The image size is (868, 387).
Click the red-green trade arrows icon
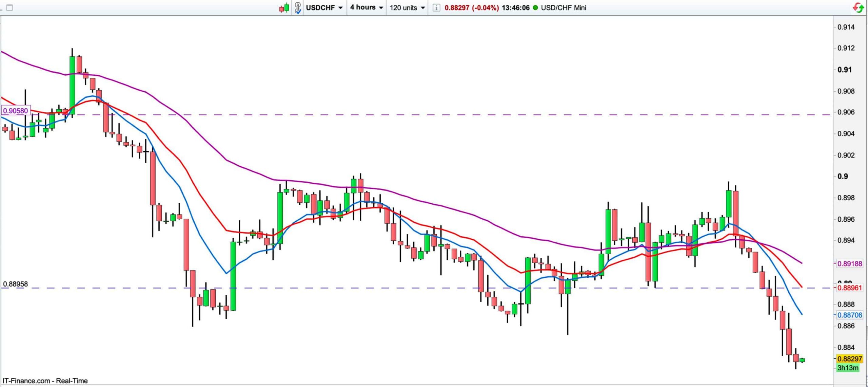(x=858, y=7)
